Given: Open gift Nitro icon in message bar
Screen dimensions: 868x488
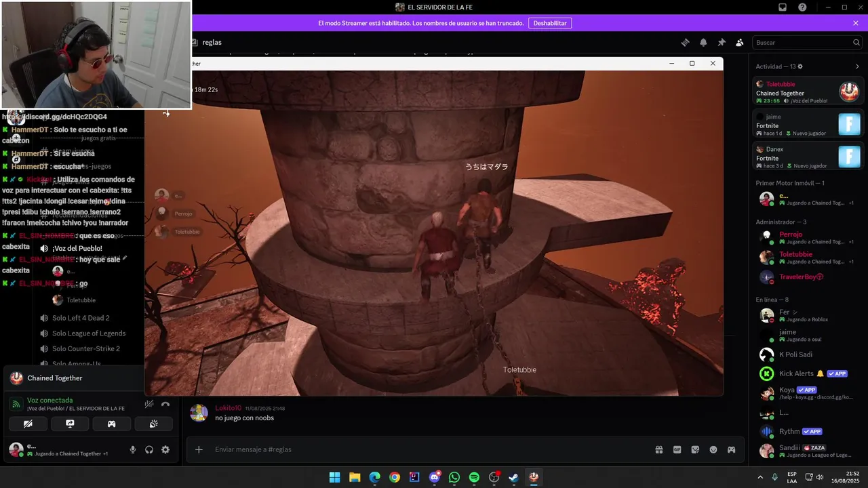Looking at the screenshot, I should tap(658, 449).
